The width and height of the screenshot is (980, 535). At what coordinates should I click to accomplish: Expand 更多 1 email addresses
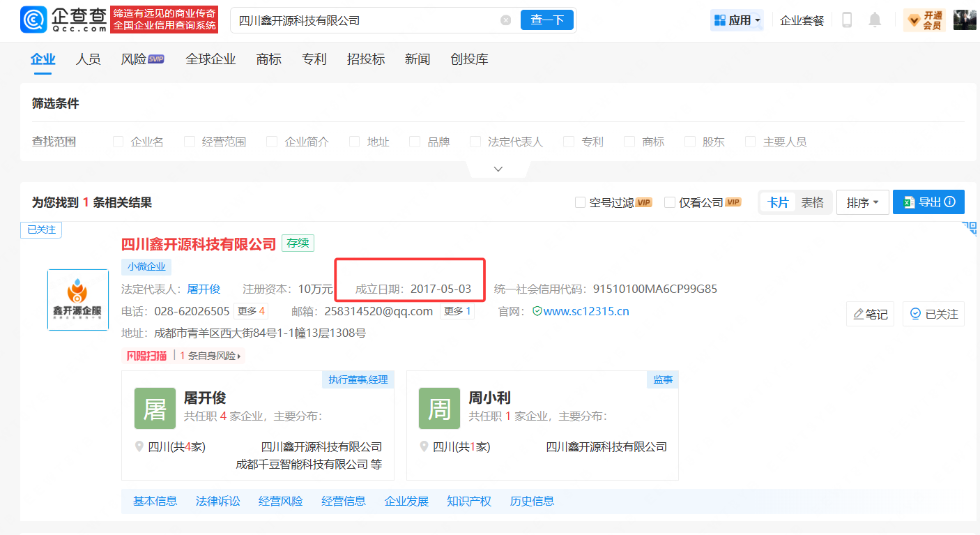(457, 311)
